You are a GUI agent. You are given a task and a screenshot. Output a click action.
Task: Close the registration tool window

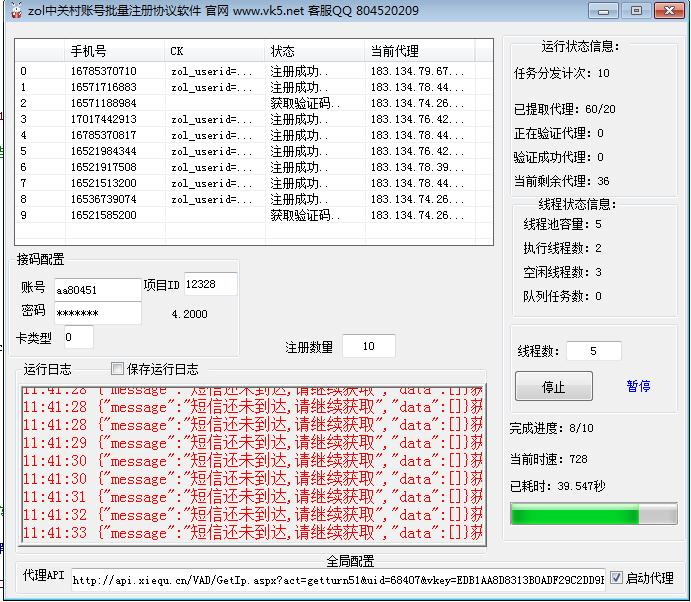click(x=669, y=11)
